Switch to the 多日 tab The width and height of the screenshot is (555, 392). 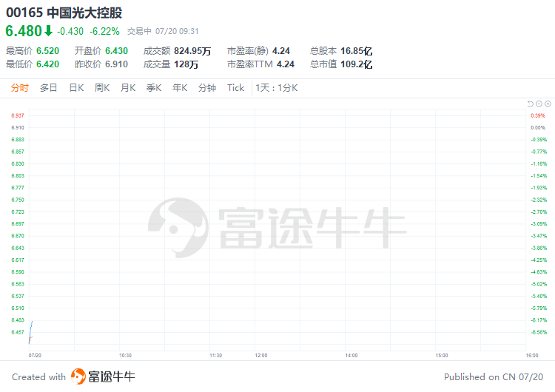tap(49, 88)
